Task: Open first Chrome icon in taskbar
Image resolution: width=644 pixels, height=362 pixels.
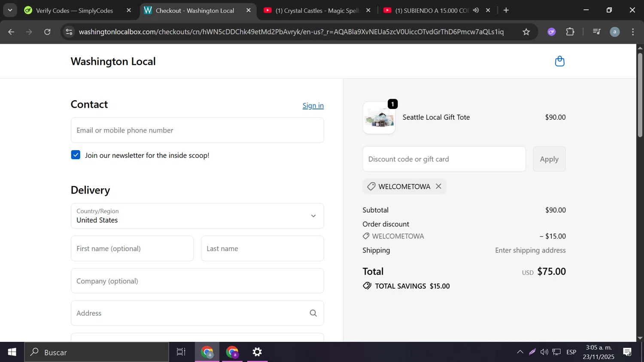Action: [207, 352]
